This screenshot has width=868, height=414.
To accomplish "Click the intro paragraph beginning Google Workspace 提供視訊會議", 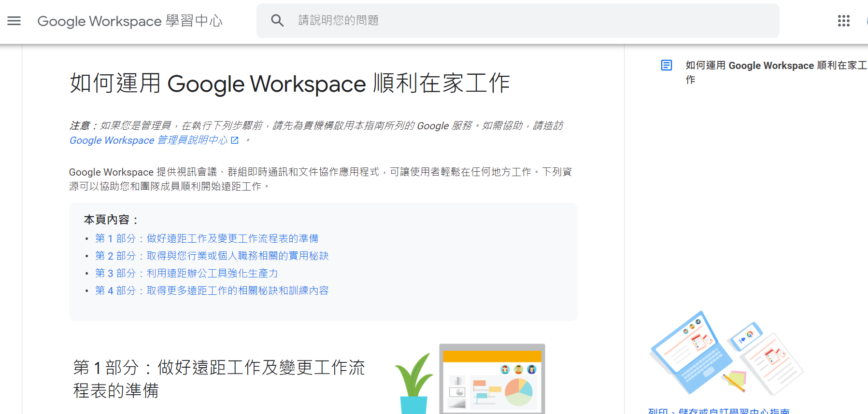I will click(x=321, y=179).
